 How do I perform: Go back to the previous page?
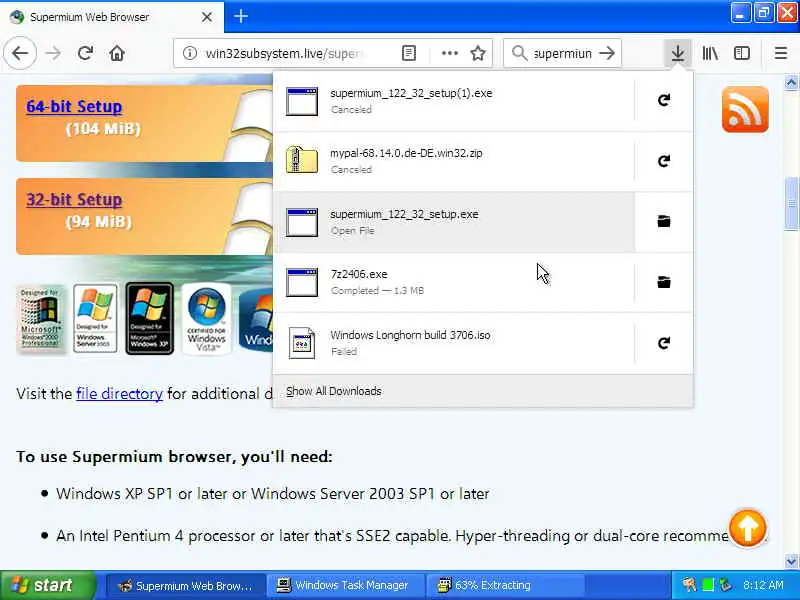point(20,53)
